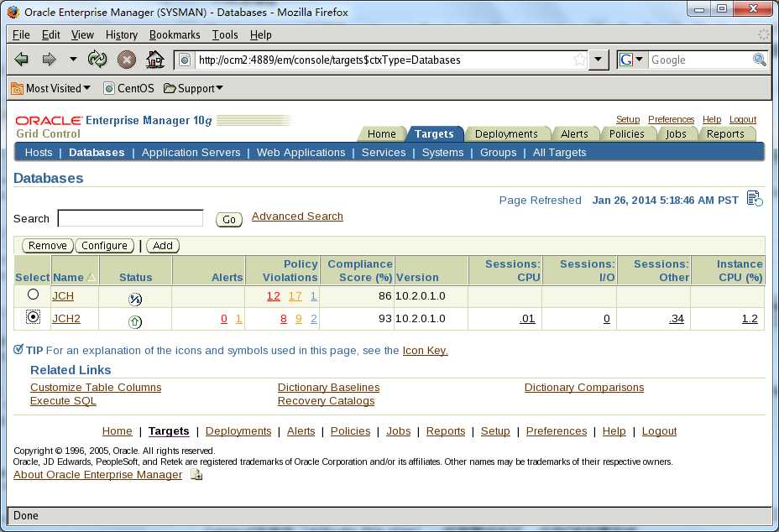Open the Dictionary Baselines link
Screen dimensions: 779x532
pyautogui.click(x=328, y=388)
